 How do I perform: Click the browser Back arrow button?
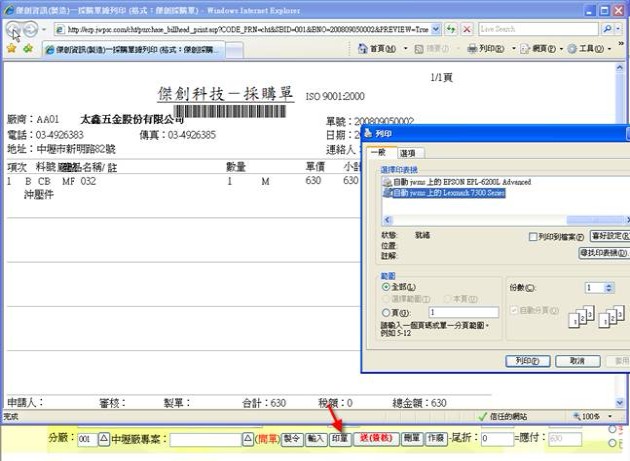(x=15, y=30)
